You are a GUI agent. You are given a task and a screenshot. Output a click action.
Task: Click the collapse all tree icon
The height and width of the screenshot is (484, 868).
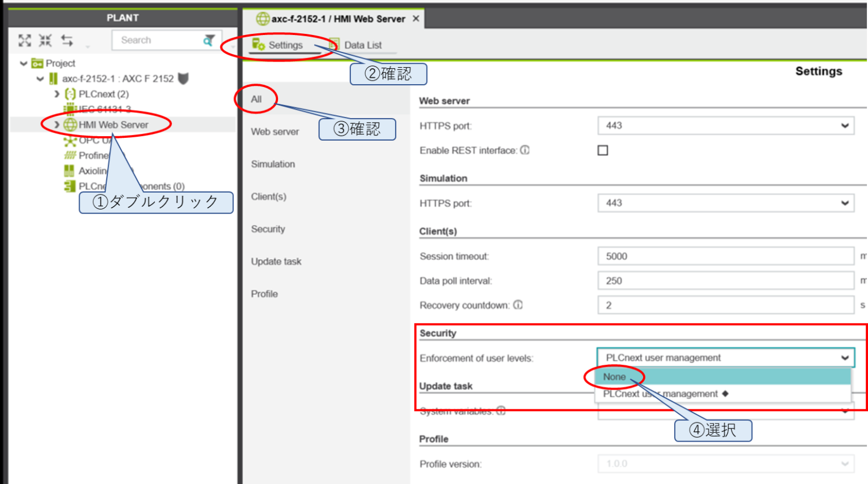tap(45, 40)
